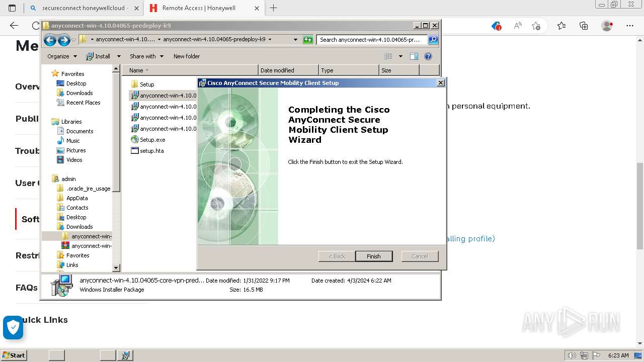
Task: Open Documents library in navigation pane
Action: [x=79, y=131]
